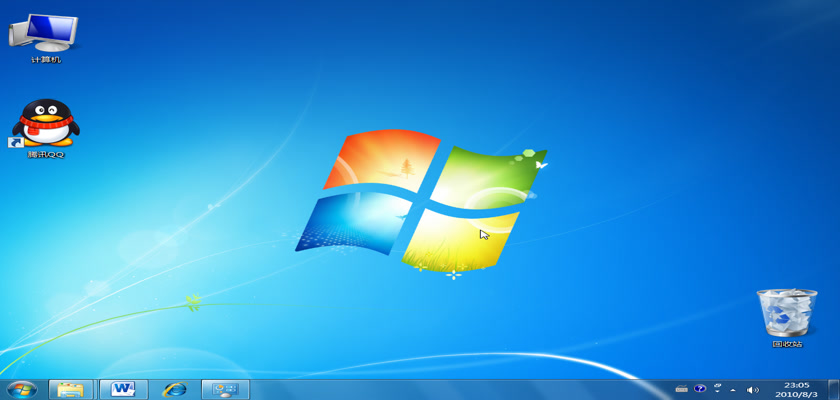Click the Show Desktop strip at taskbar end
The width and height of the screenshot is (840, 400).
pos(835,389)
